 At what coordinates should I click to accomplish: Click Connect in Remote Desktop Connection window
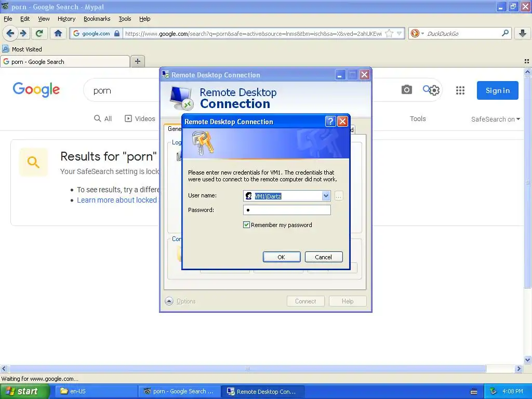click(x=305, y=301)
